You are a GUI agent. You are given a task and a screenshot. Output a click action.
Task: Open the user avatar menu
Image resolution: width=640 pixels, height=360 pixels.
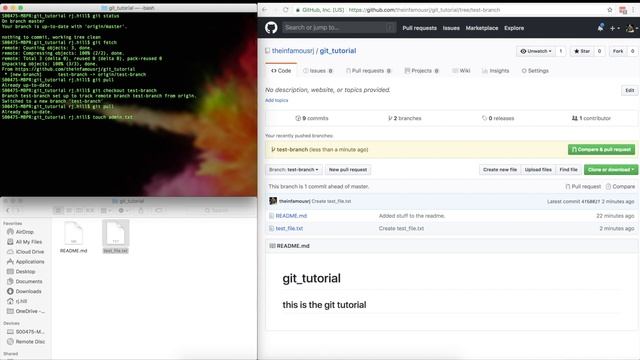click(631, 28)
